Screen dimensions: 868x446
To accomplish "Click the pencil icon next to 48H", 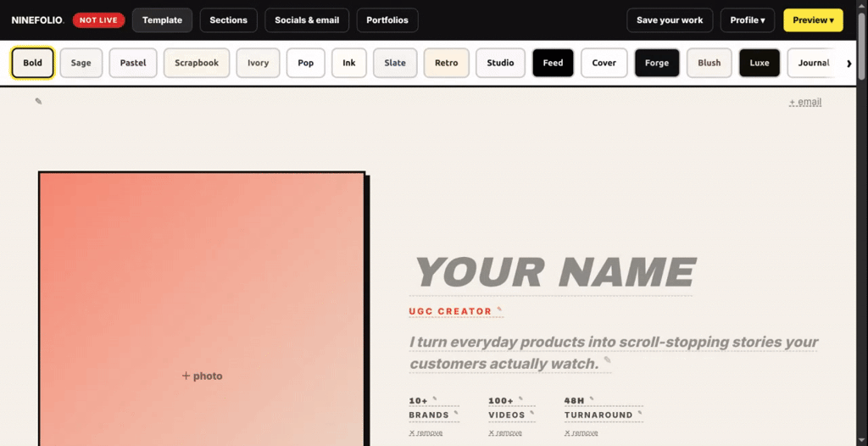I will pyautogui.click(x=591, y=399).
